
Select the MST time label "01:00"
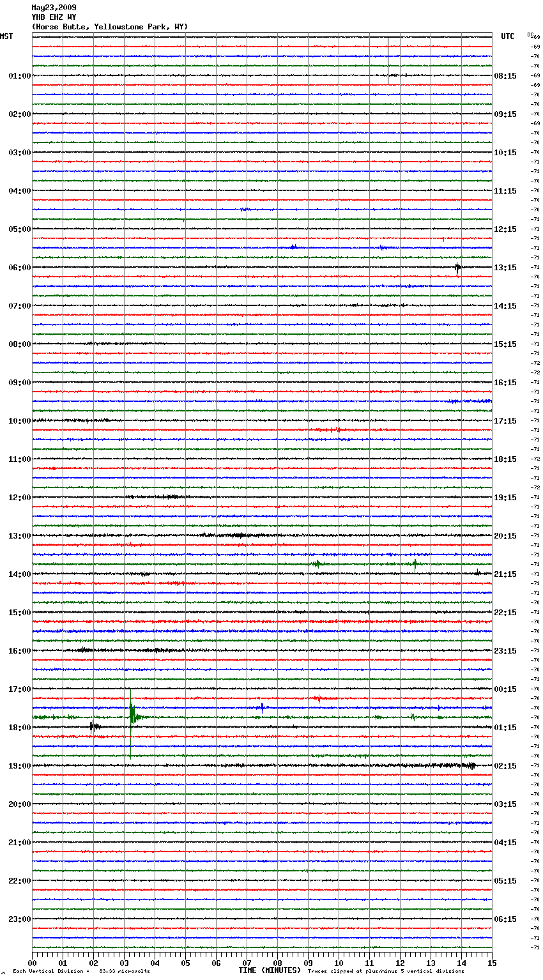(x=20, y=76)
